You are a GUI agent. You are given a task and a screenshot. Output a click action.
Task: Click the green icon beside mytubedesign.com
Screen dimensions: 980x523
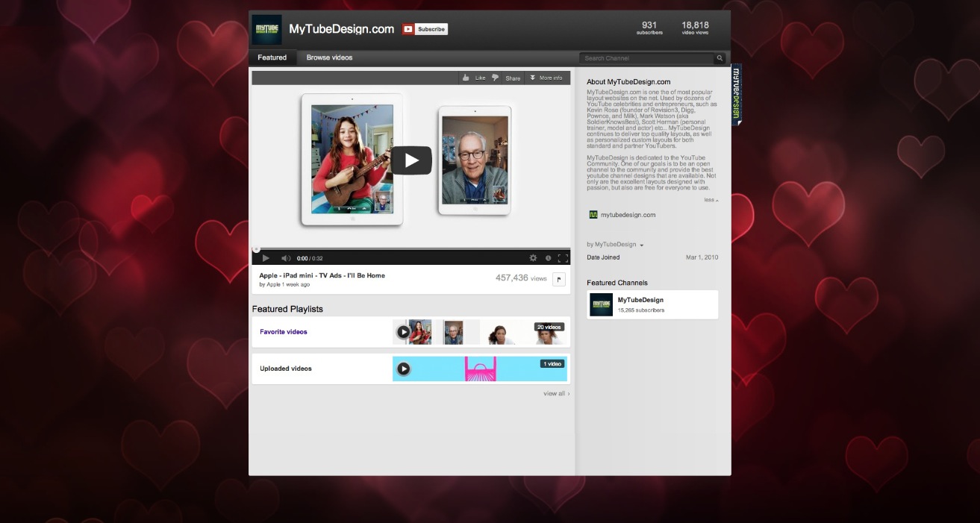tap(593, 215)
